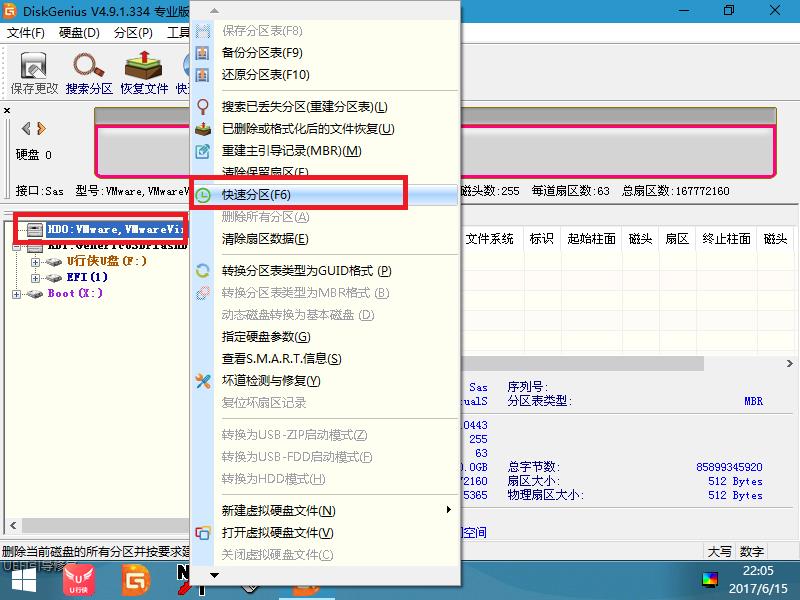This screenshot has height=600, width=800.
Task: Click the 恢复文件 (Recover Files) toolbar icon
Action: (142, 67)
